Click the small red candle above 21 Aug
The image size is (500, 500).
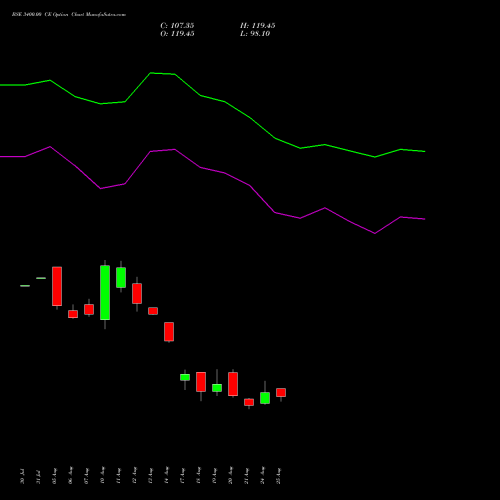249,402
